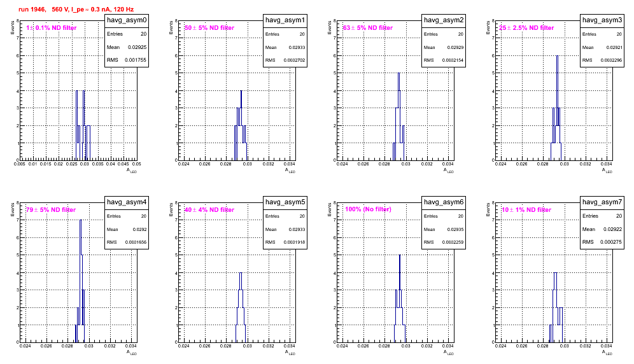The height and width of the screenshot is (364, 634).
Task: Click the '40± 4% ND filter' label
Action: coord(209,210)
